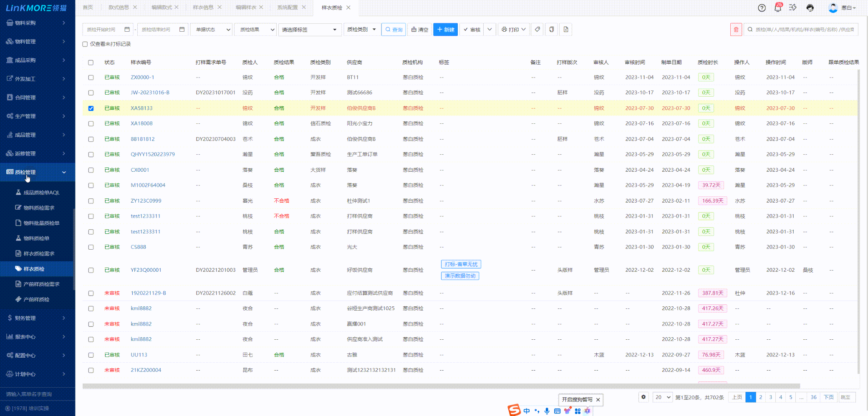Click the blue 新建 button
The height and width of the screenshot is (416, 868).
pos(445,30)
